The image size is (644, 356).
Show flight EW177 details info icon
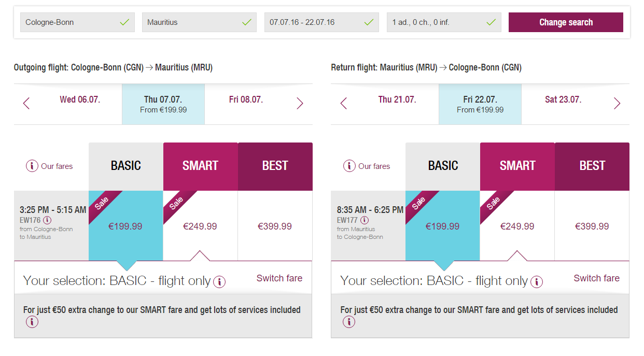pyautogui.click(x=365, y=220)
